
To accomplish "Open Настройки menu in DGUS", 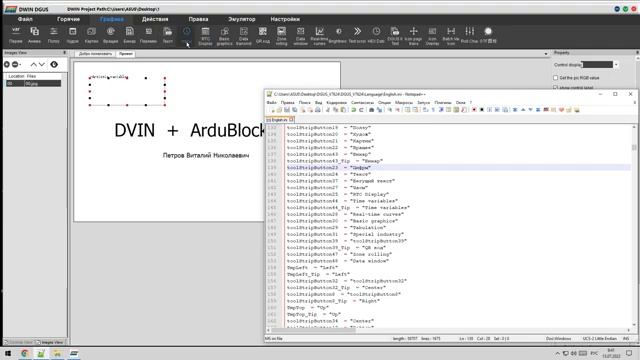I will click(x=285, y=19).
